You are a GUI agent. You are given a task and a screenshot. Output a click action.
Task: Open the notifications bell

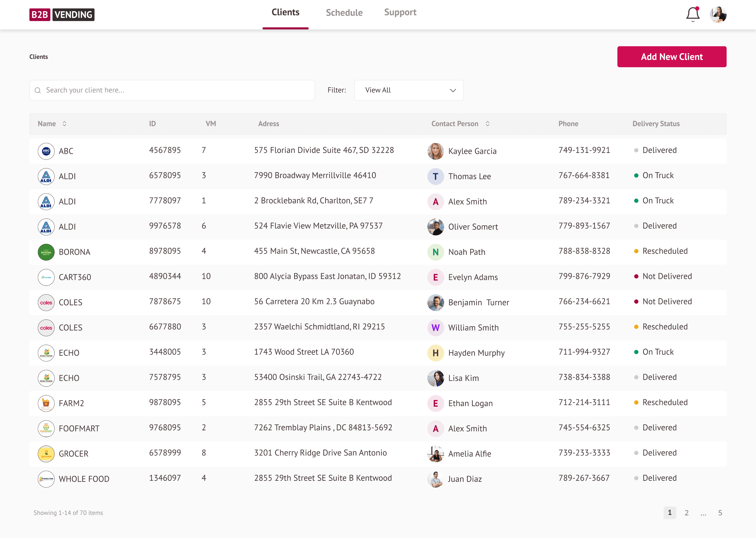pos(693,14)
